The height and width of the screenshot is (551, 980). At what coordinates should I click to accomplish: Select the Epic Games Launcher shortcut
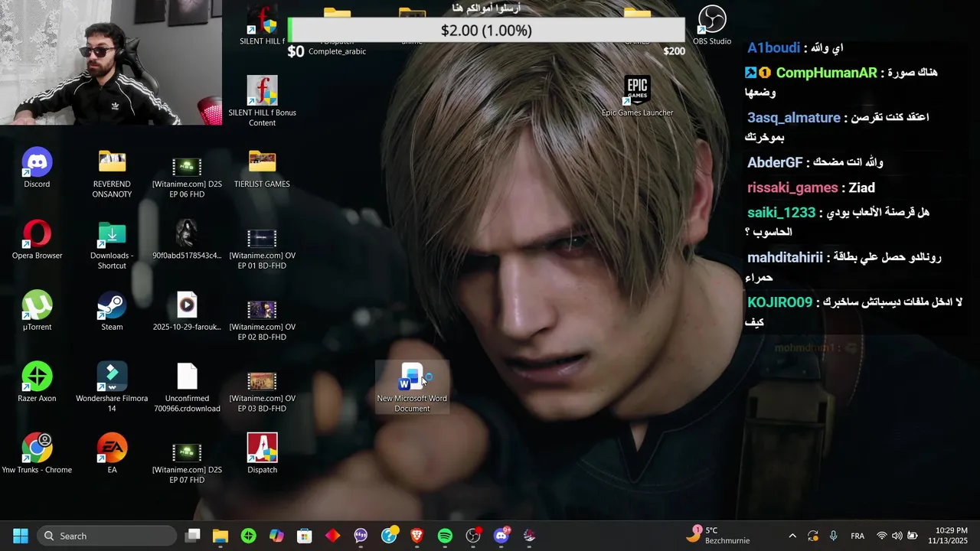(x=637, y=96)
